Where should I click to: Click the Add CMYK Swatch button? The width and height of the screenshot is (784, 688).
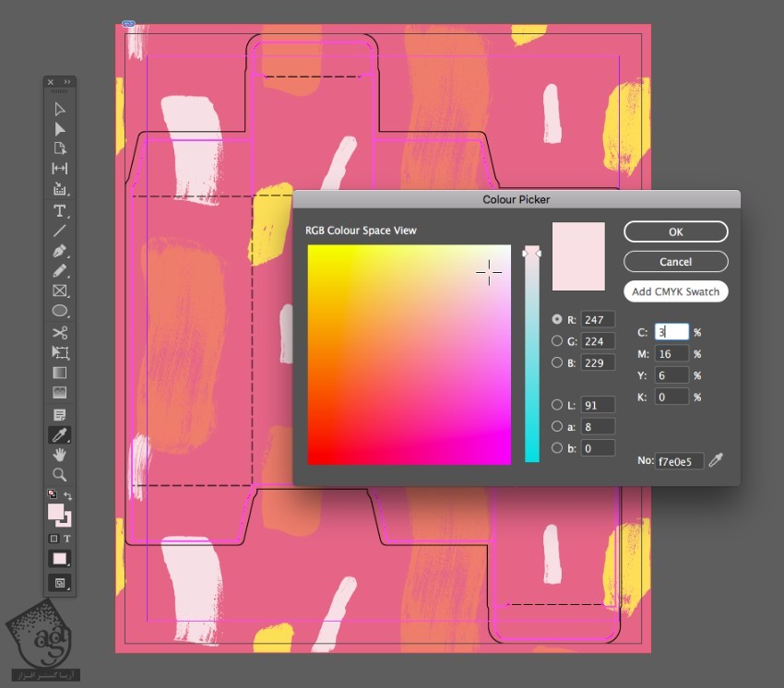pyautogui.click(x=675, y=291)
